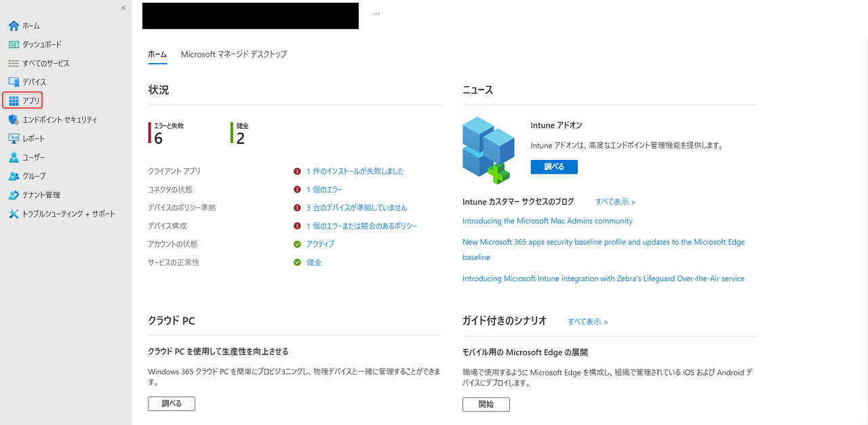Open the Devices icon in sidebar
Image resolution: width=868 pixels, height=425 pixels.
[14, 82]
